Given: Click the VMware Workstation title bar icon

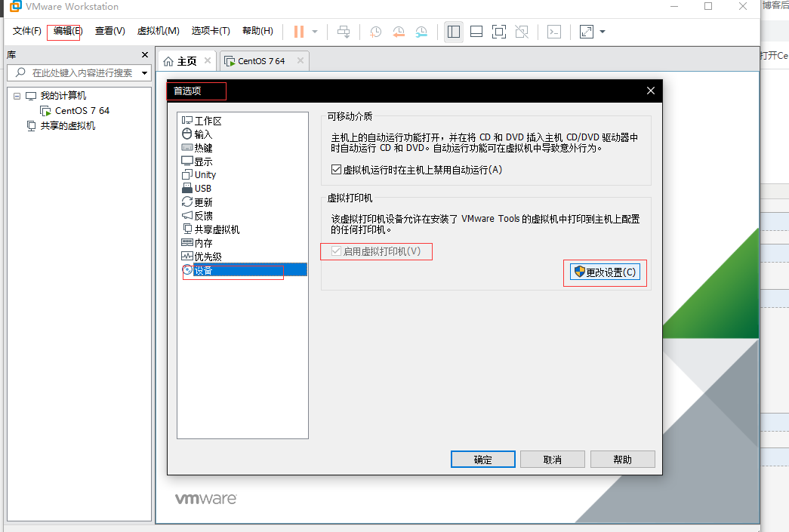Looking at the screenshot, I should point(16,5).
